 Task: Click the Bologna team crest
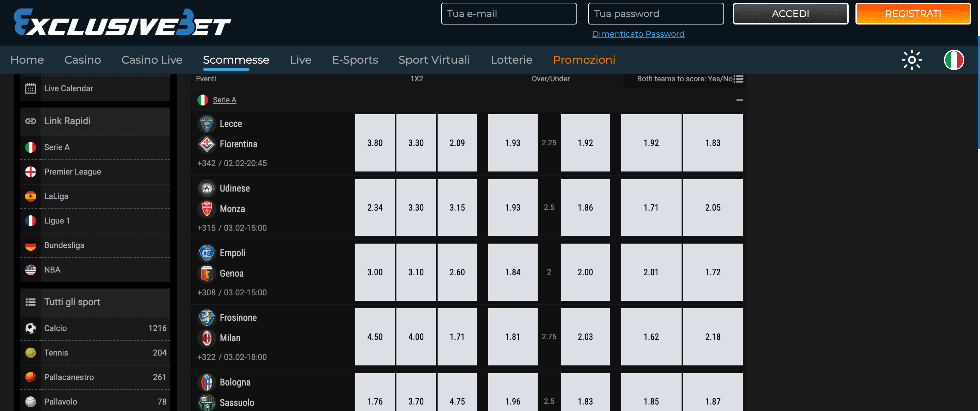coord(207,382)
